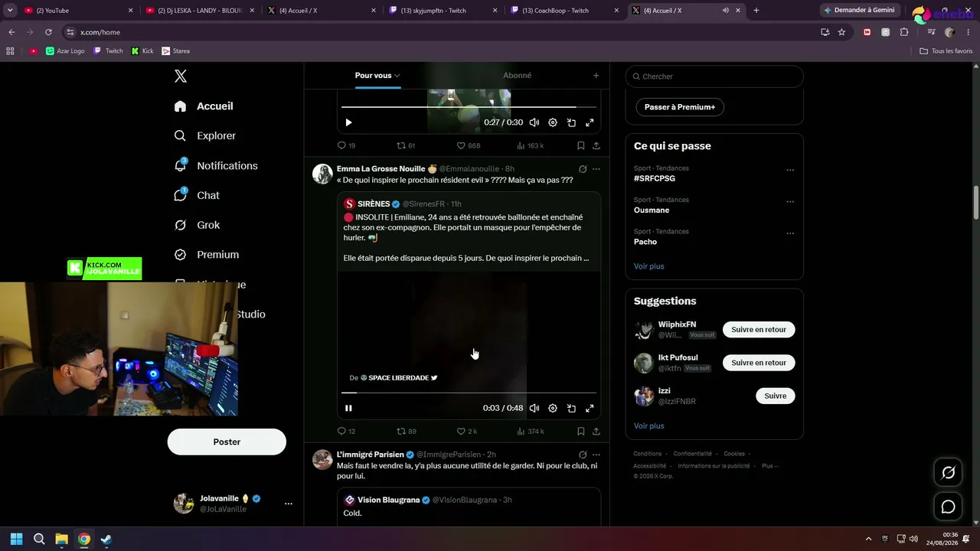Screen dimensions: 980x551
Task: Click Passer à Premium+ button
Action: point(680,107)
